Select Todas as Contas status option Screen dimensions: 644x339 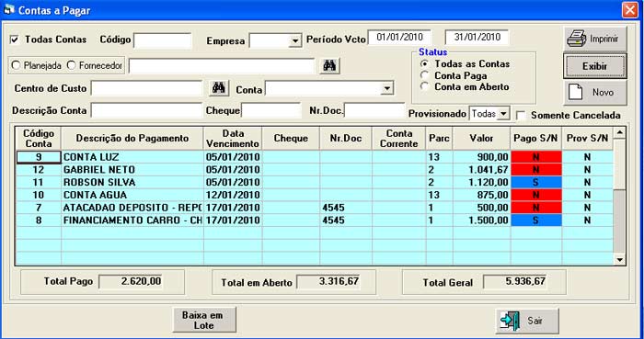(x=425, y=64)
